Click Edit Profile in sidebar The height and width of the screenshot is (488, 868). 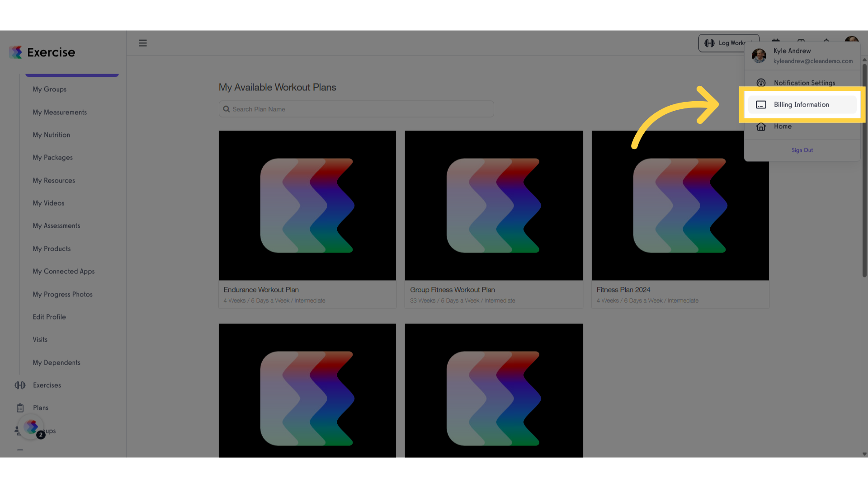click(49, 317)
